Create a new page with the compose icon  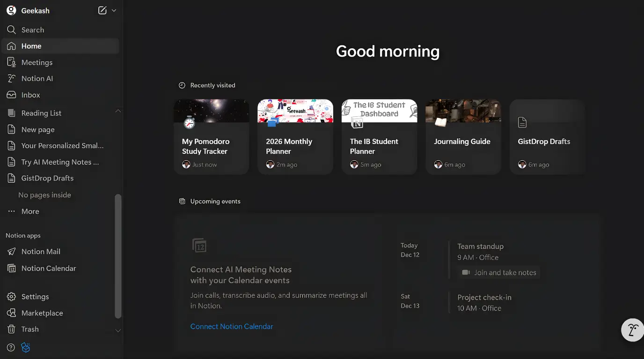pyautogui.click(x=102, y=10)
